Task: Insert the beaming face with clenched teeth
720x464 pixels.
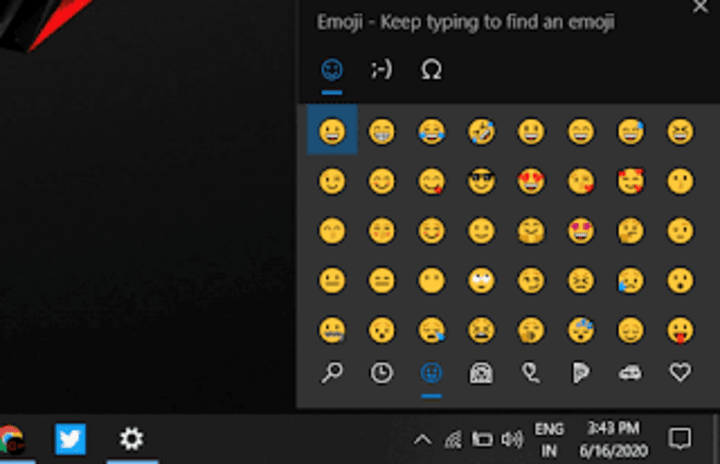Action: click(x=382, y=131)
